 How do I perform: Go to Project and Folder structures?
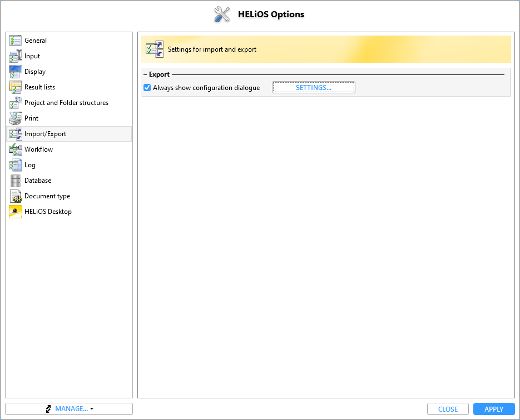tap(66, 103)
